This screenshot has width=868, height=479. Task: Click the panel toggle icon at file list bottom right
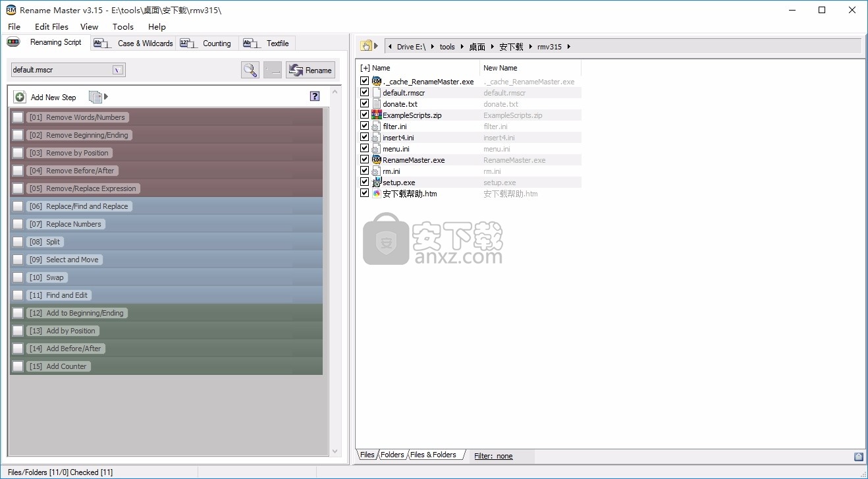point(859,456)
